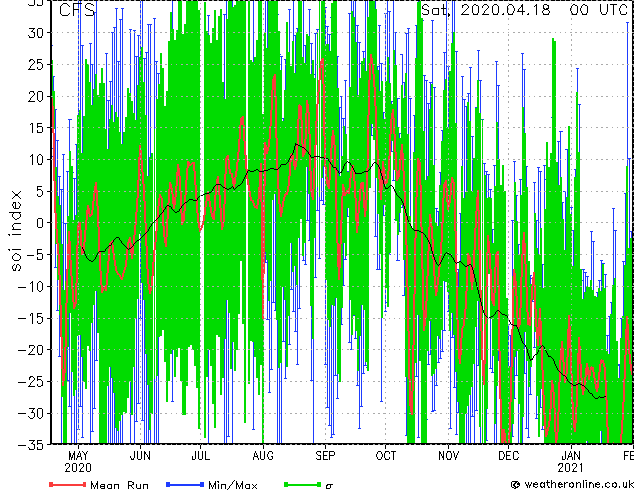This screenshot has height=490, width=634.
Task: Click the y-axis value '-30'
Action: (x=31, y=414)
